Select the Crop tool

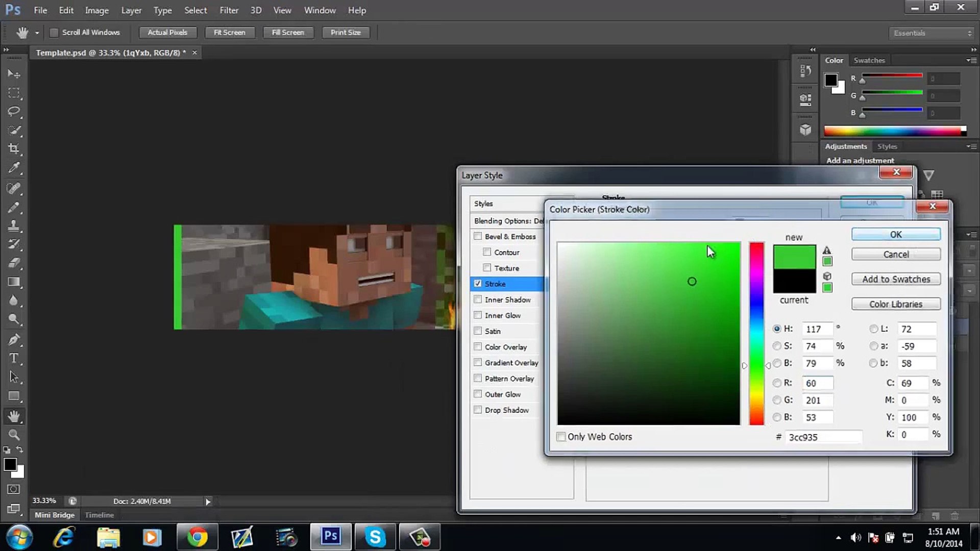pos(14,148)
